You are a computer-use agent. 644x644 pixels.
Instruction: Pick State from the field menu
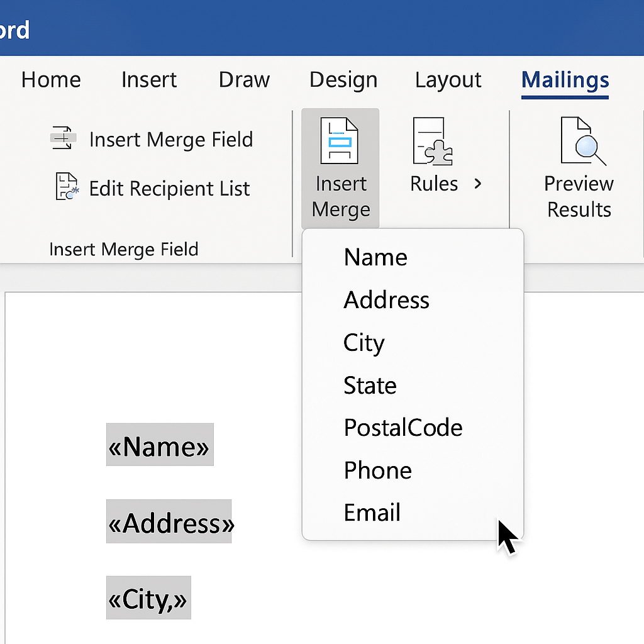(370, 385)
